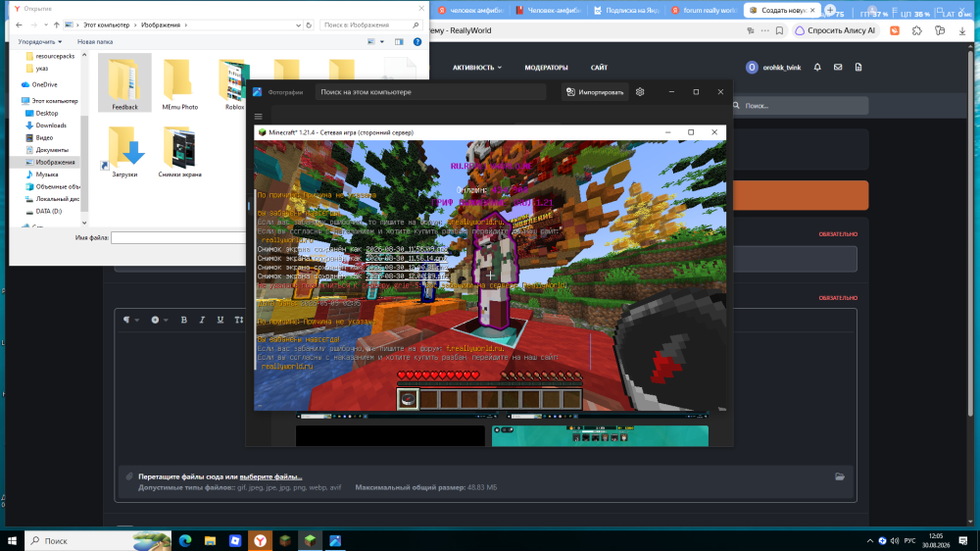
Task: Show hidden system tray icons
Action: pyautogui.click(x=870, y=541)
